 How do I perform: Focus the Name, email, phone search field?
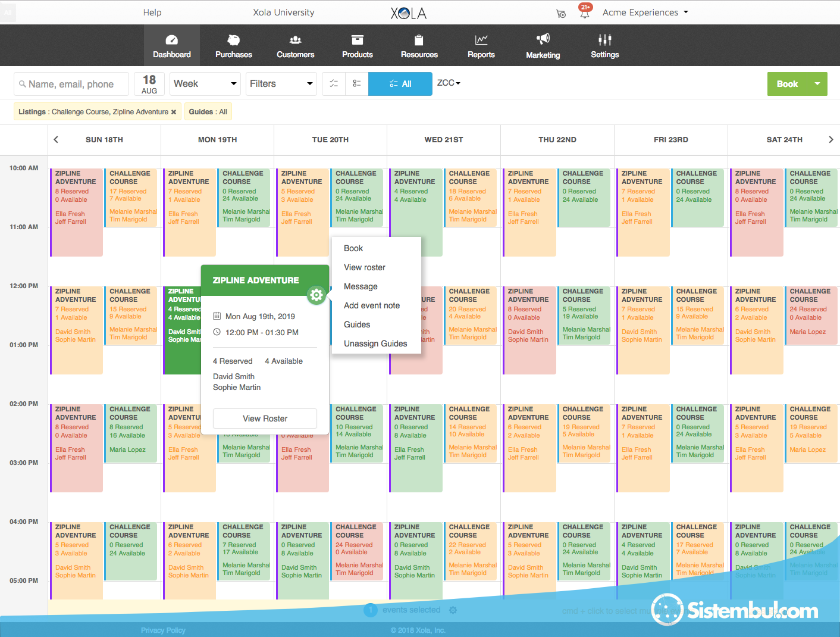pos(71,84)
